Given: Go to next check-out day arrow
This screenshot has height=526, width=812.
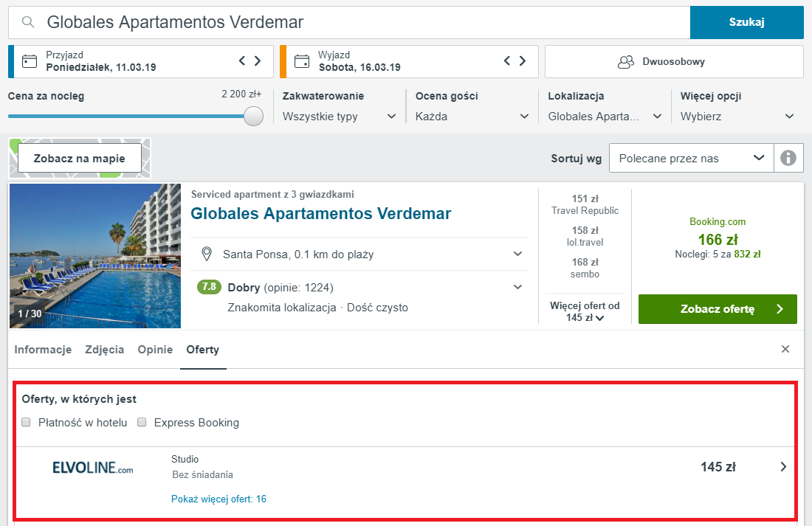Looking at the screenshot, I should pyautogui.click(x=523, y=61).
